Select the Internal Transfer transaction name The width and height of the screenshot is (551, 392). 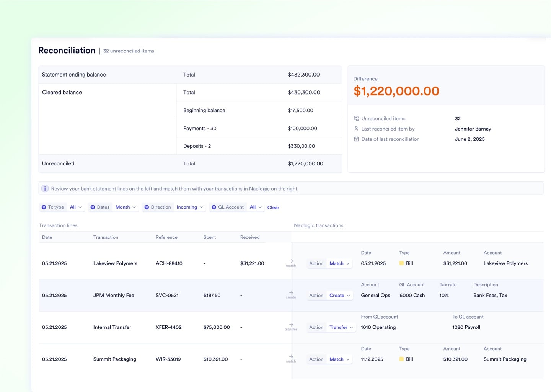(x=112, y=327)
